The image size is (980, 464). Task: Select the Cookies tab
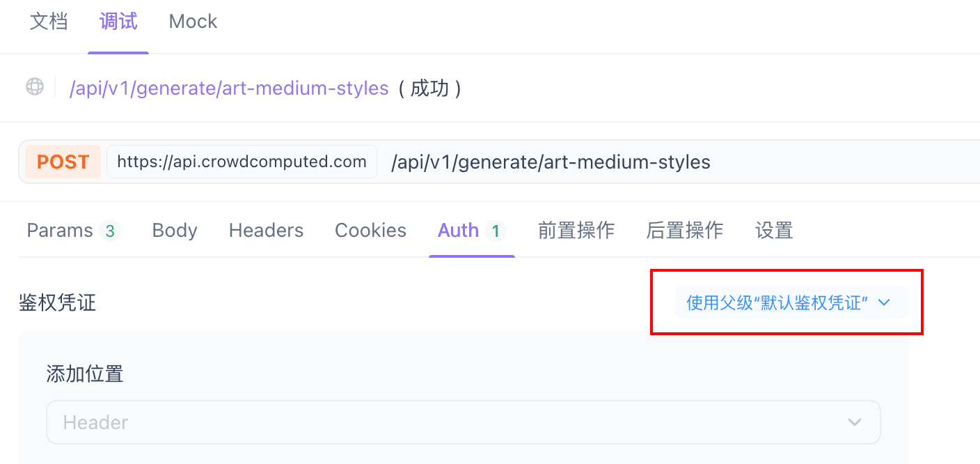pos(370,230)
